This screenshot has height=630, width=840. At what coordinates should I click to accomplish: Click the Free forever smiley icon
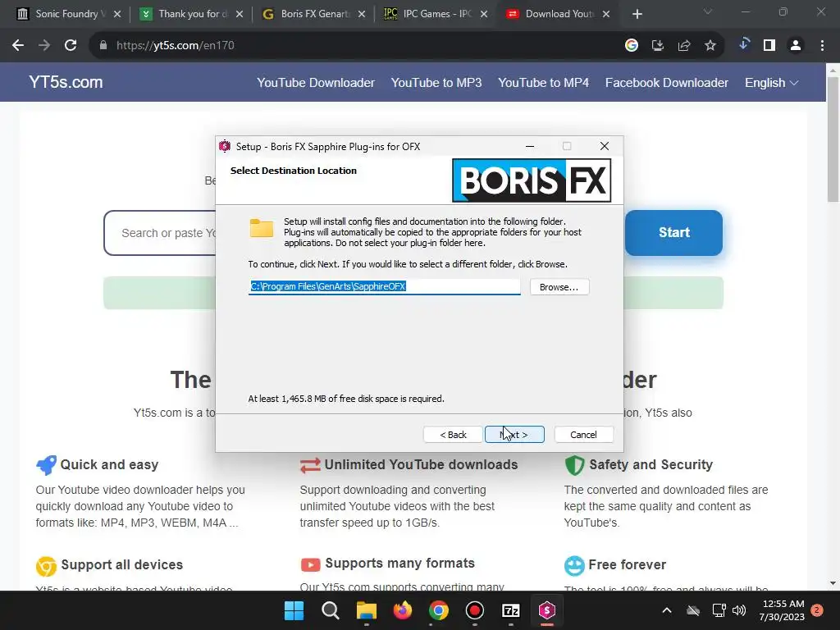(574, 566)
